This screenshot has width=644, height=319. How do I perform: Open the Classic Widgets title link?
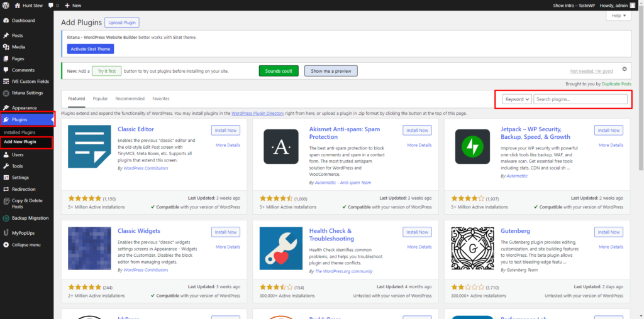coord(138,231)
